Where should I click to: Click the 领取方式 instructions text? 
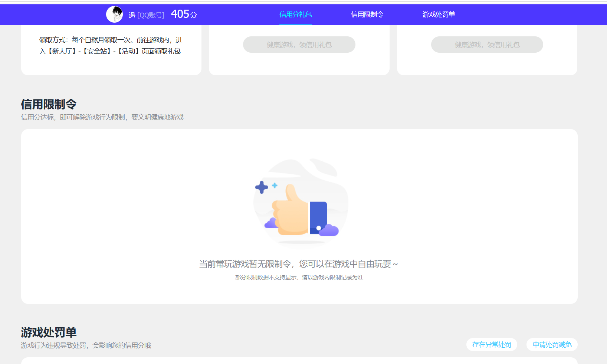click(x=111, y=45)
